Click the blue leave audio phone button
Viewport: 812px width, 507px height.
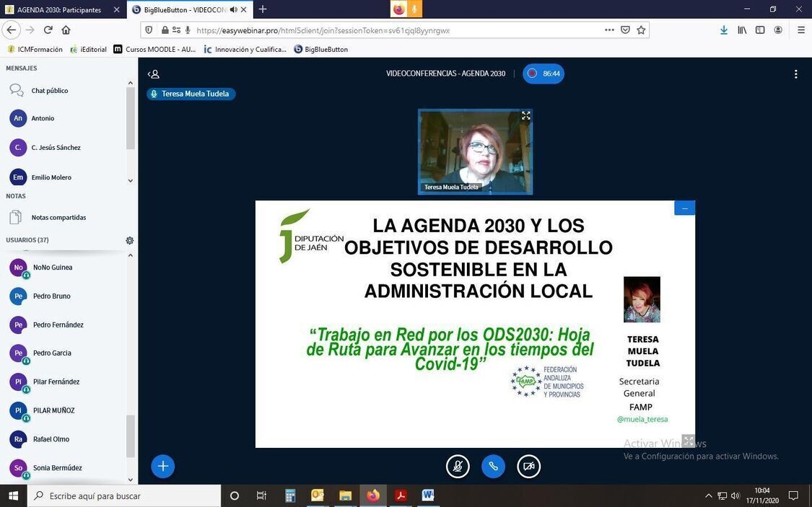point(493,466)
